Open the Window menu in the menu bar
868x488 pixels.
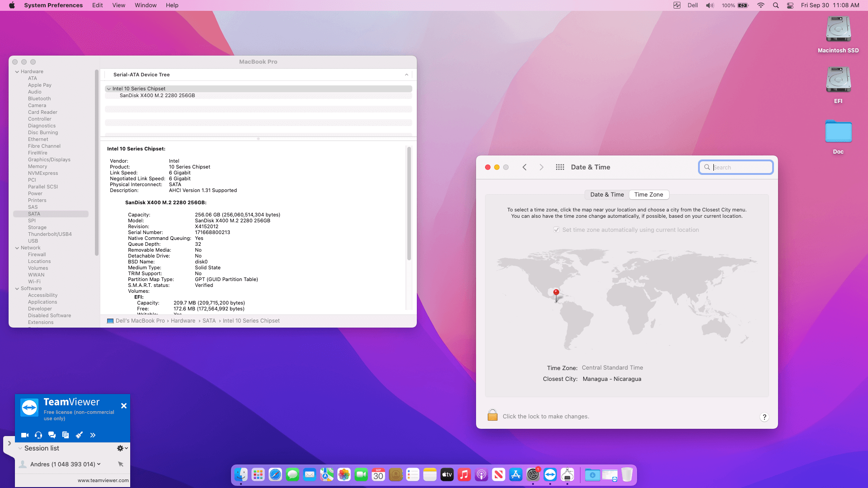[x=146, y=5]
